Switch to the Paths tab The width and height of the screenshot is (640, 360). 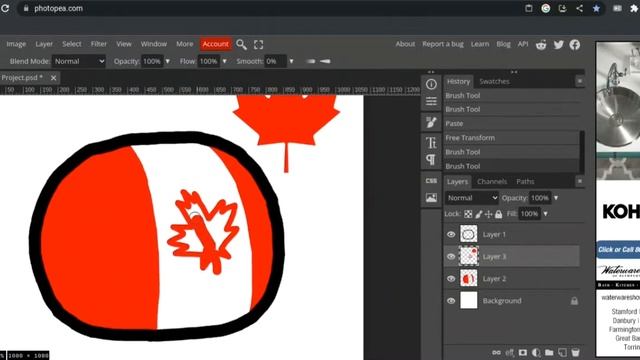(x=525, y=181)
